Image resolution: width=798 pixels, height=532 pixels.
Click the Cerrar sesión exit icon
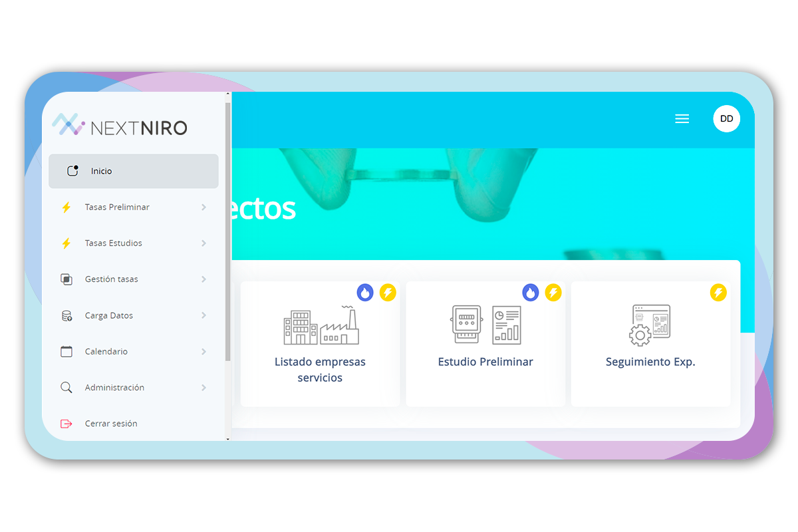point(66,424)
